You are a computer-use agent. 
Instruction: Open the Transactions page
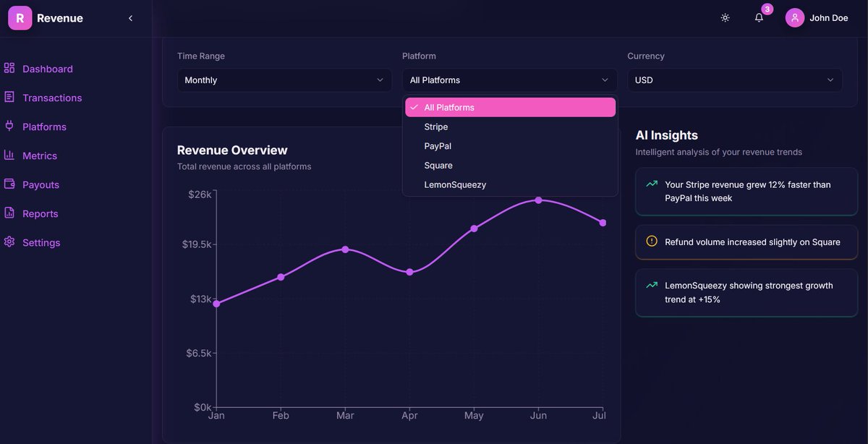point(52,98)
